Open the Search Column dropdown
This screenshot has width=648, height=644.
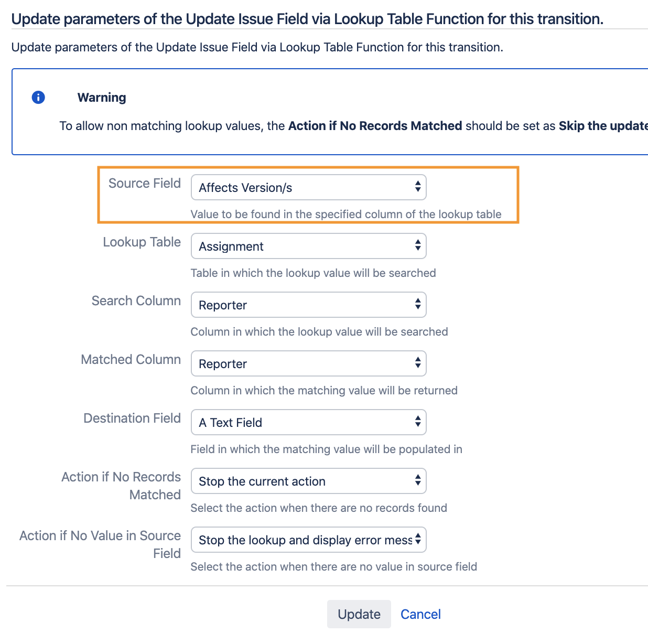coord(308,305)
